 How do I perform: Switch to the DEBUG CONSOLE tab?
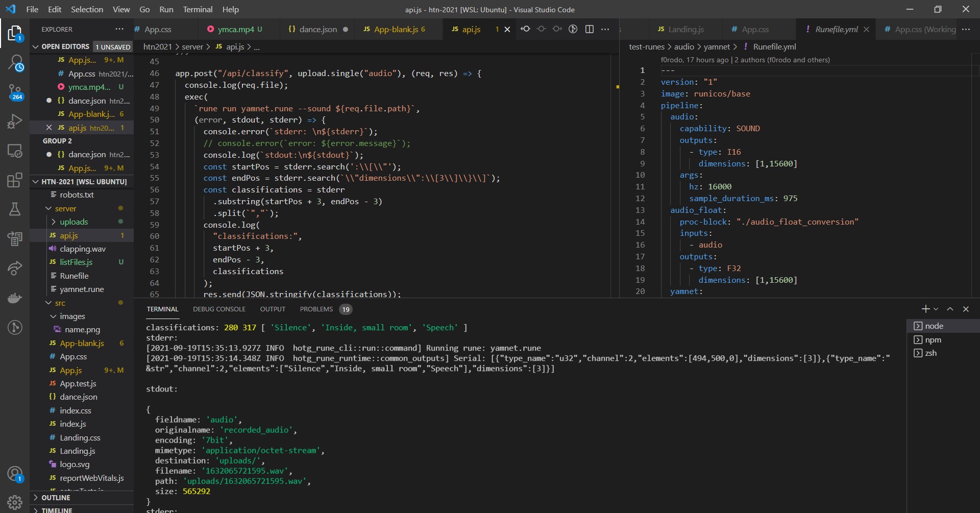click(x=219, y=309)
